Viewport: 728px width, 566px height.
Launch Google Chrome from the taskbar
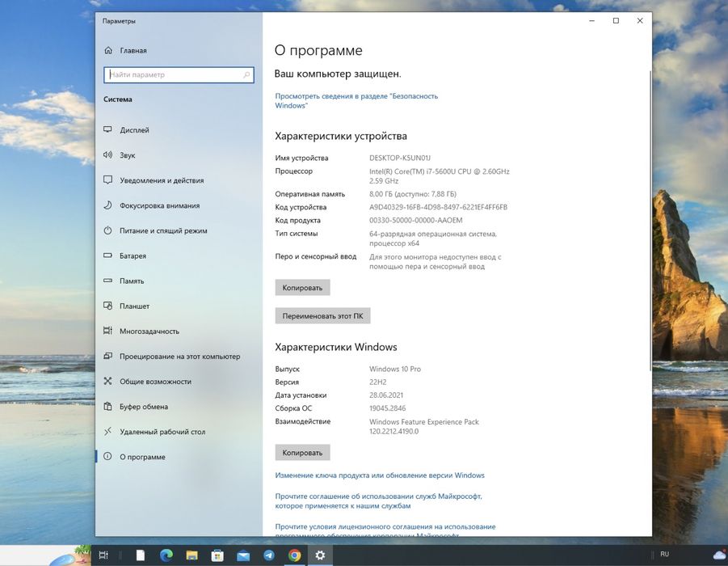point(294,555)
